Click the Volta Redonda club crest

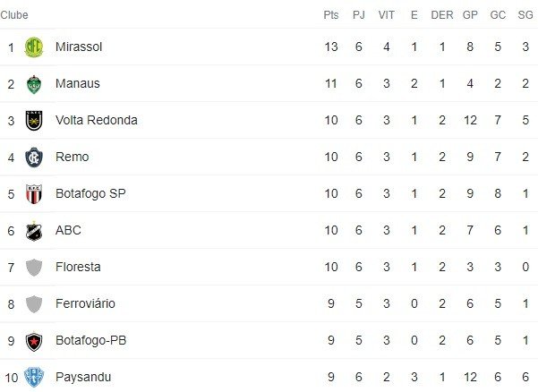tap(34, 120)
